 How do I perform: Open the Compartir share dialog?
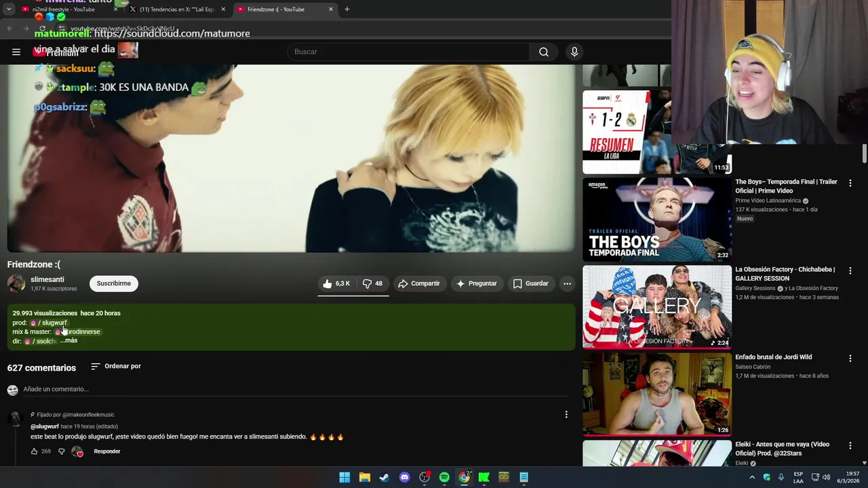419,283
